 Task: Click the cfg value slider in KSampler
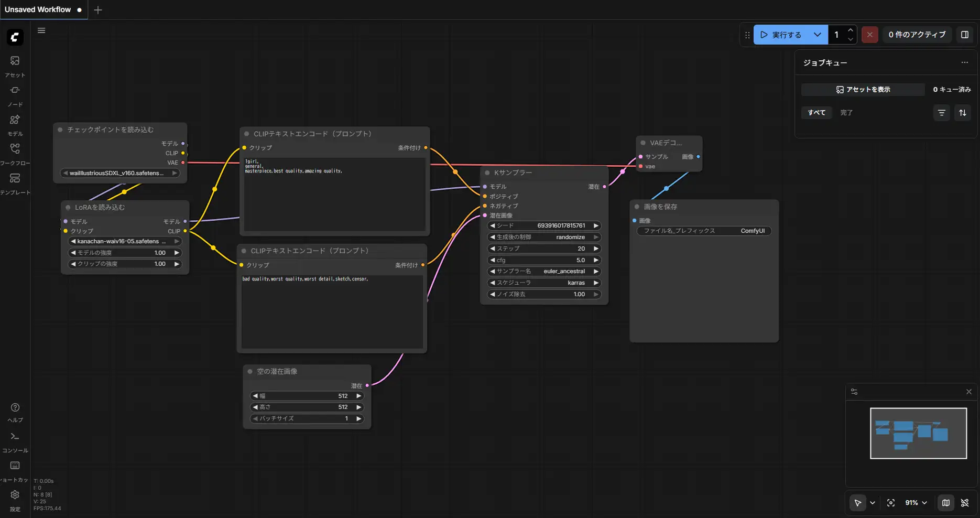(543, 260)
